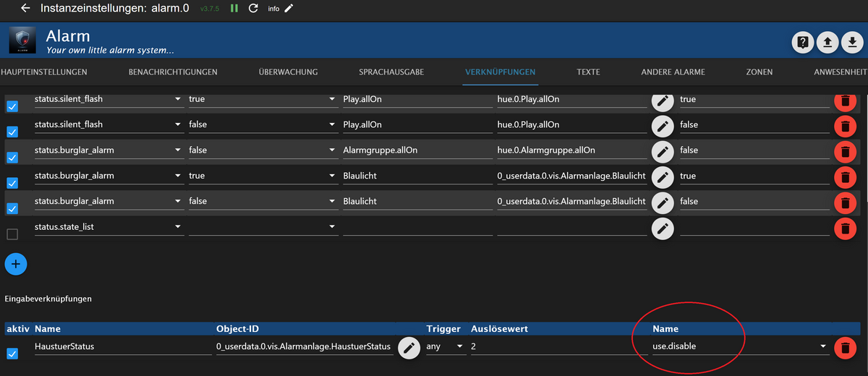Edit the object ID for HaustuerStatus
The width and height of the screenshot is (868, 376).
409,348
